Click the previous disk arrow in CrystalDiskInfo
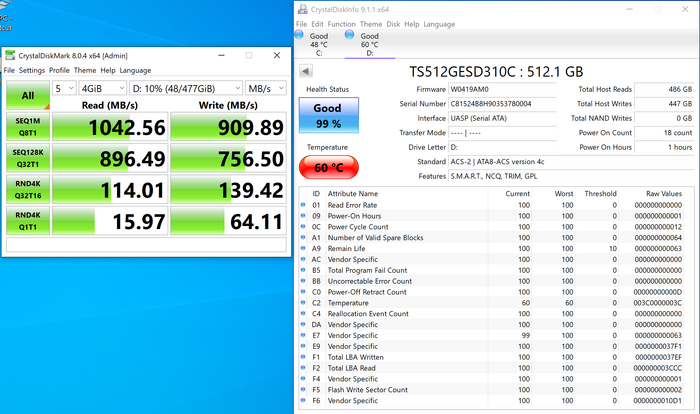Image resolution: width=700 pixels, height=414 pixels. tap(306, 71)
